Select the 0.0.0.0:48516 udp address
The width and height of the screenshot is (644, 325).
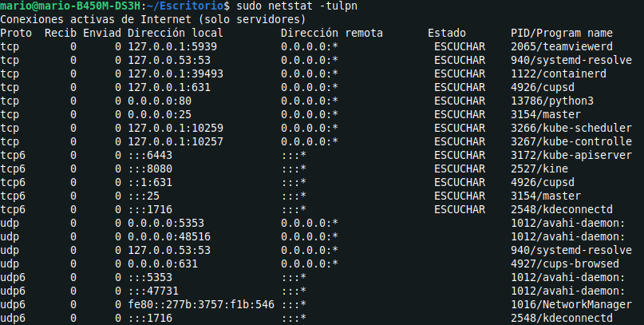(169, 236)
